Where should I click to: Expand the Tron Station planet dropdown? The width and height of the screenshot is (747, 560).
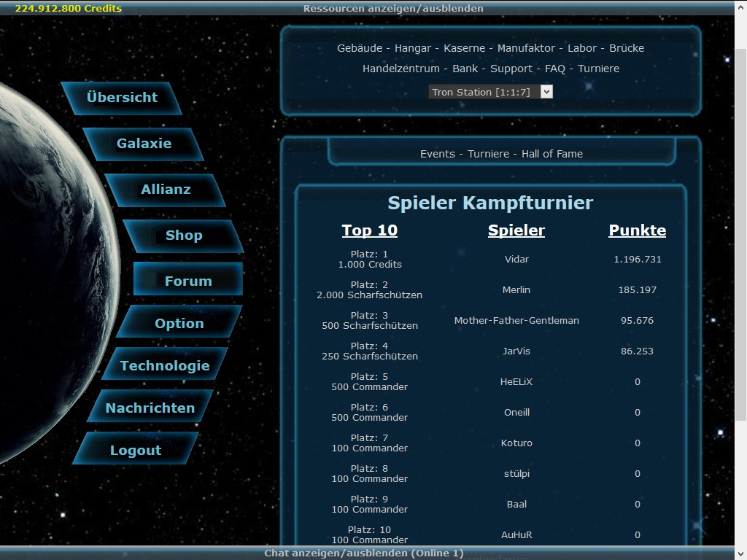tap(490, 92)
